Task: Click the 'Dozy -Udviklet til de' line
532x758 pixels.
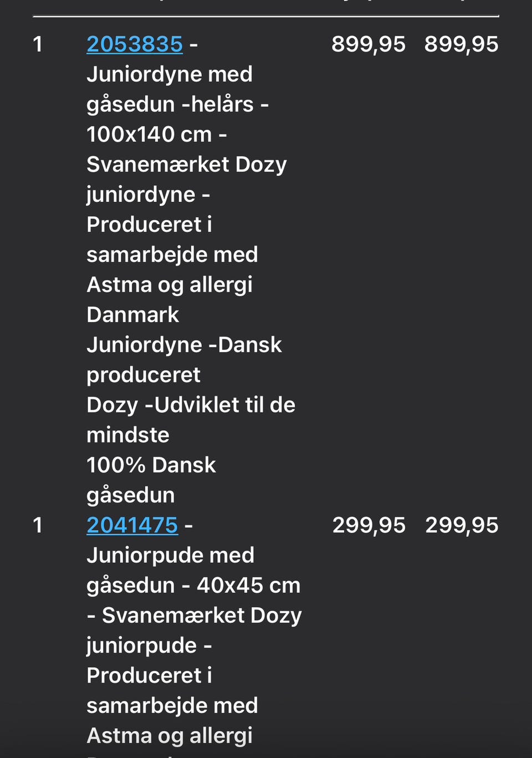Action: tap(191, 405)
